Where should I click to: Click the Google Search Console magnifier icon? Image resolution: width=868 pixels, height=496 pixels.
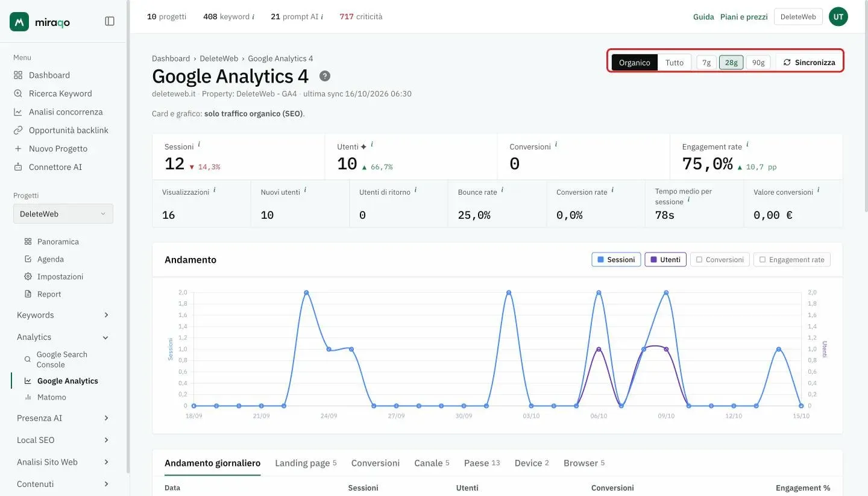pos(28,359)
